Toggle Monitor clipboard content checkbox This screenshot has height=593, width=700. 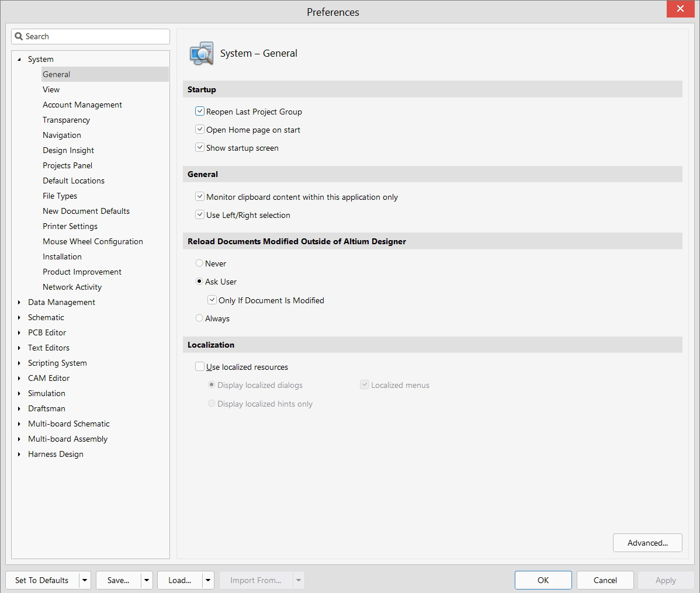(x=200, y=196)
